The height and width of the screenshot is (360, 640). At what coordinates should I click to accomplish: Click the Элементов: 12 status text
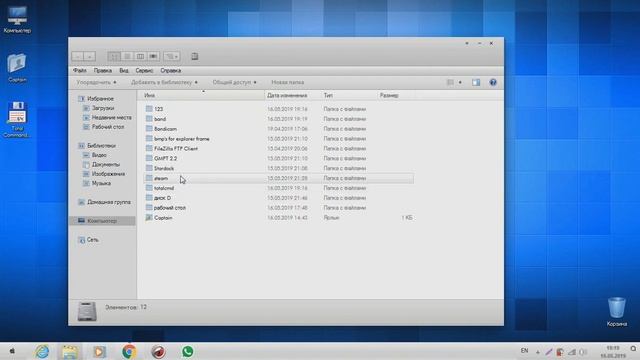tap(126, 307)
